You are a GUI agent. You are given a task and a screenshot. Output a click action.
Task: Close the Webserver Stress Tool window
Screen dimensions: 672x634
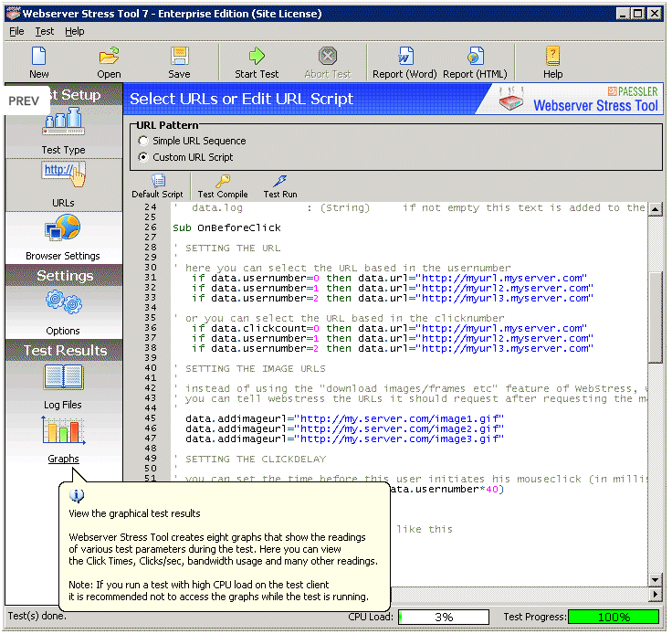pyautogui.click(x=655, y=14)
